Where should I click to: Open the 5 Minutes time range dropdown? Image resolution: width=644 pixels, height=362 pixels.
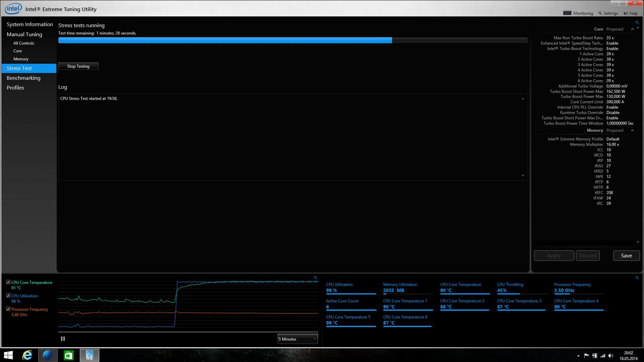point(297,339)
